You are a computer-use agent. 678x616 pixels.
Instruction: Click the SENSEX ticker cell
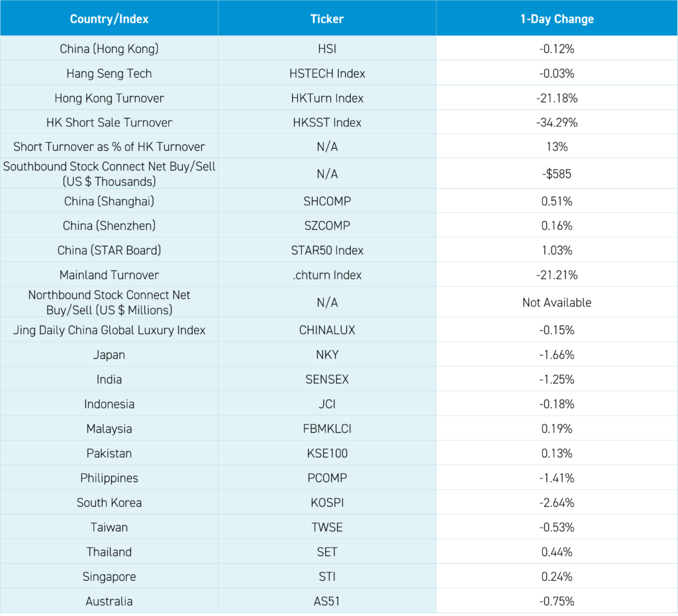pyautogui.click(x=327, y=380)
